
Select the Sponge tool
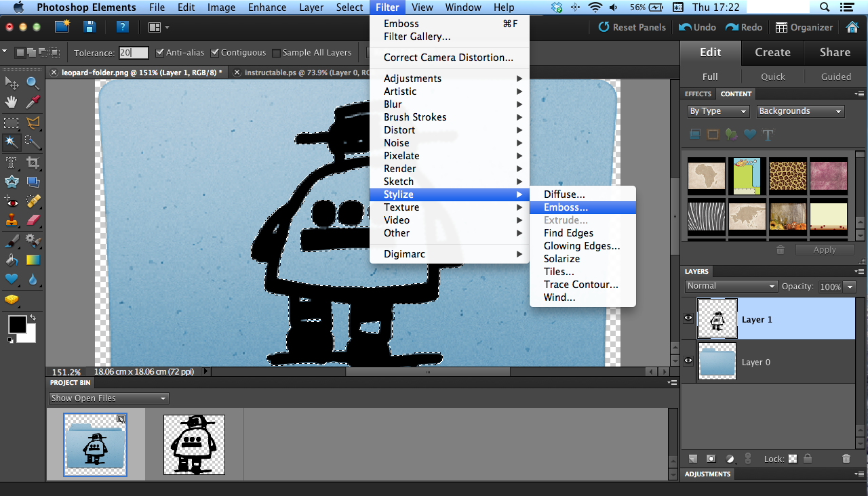12,299
